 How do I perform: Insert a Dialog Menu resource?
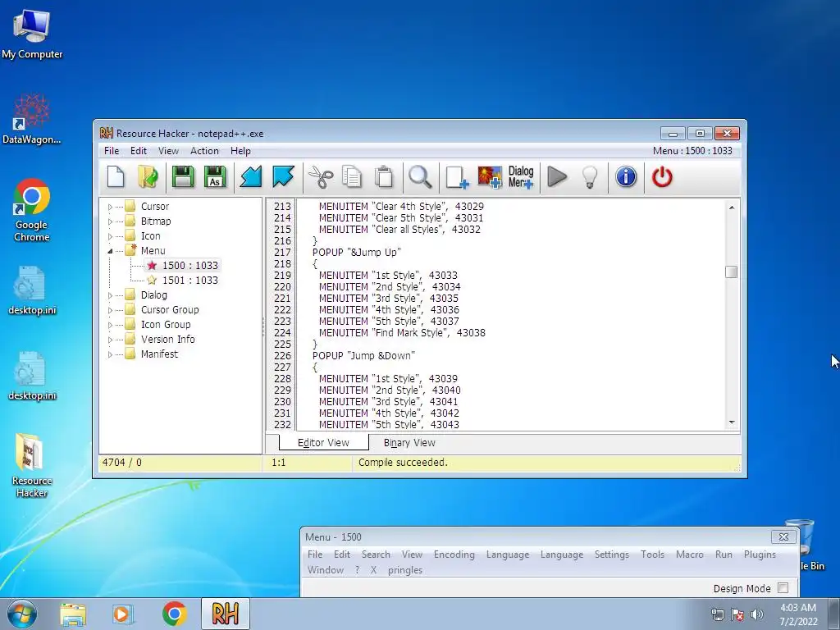click(521, 177)
